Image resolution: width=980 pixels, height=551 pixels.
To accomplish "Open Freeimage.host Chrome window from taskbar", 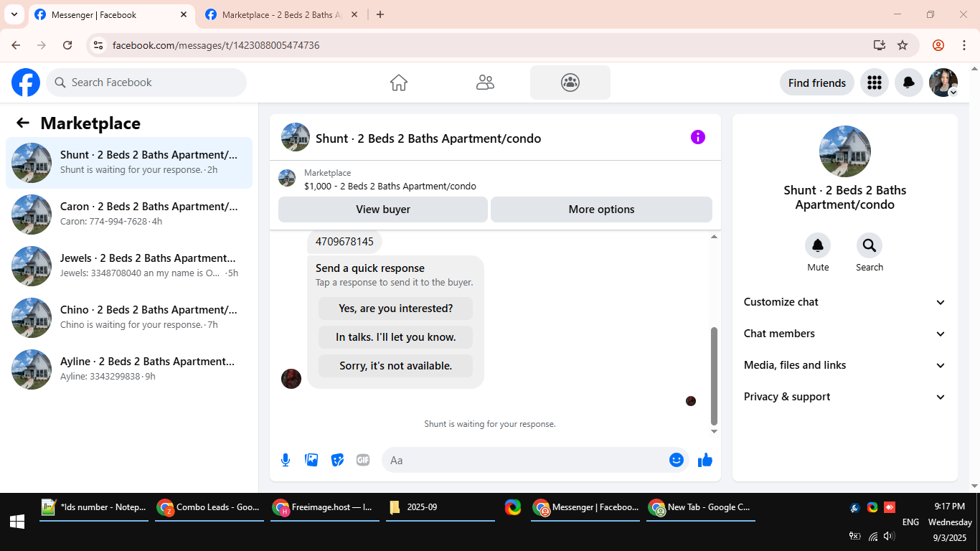I will click(325, 507).
